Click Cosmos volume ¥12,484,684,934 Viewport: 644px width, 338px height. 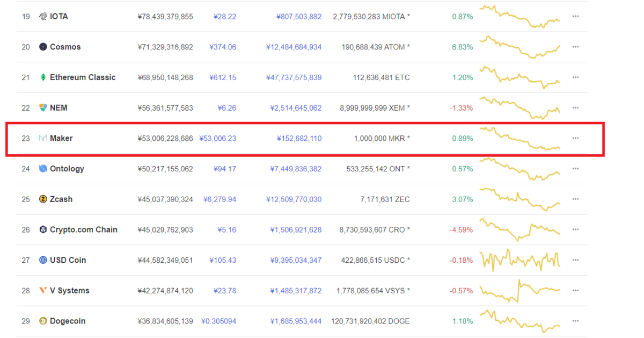point(294,47)
